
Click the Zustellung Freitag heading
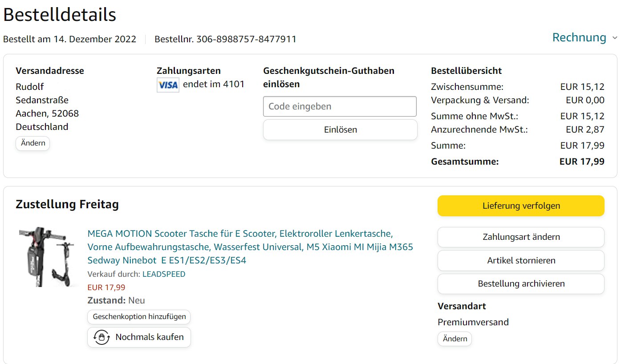pos(67,205)
